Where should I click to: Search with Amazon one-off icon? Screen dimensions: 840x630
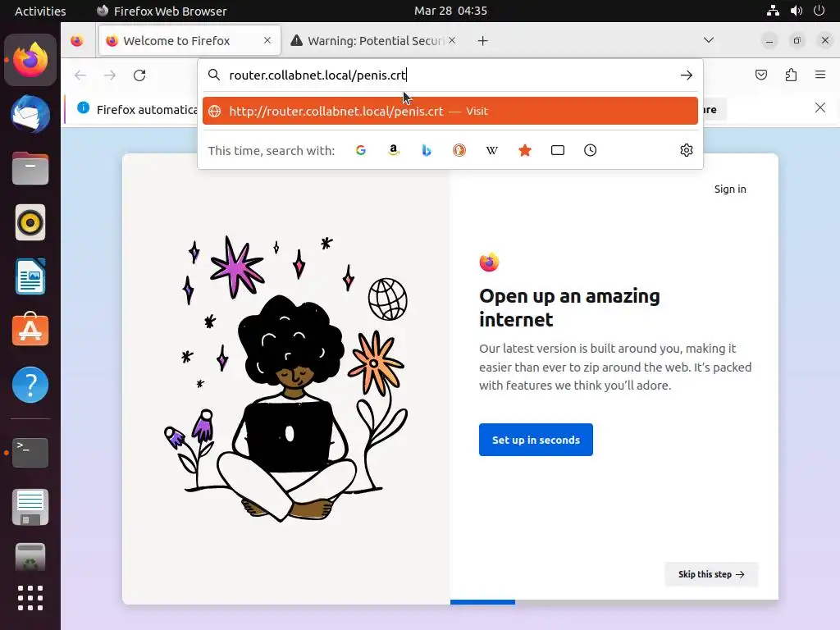click(x=394, y=151)
